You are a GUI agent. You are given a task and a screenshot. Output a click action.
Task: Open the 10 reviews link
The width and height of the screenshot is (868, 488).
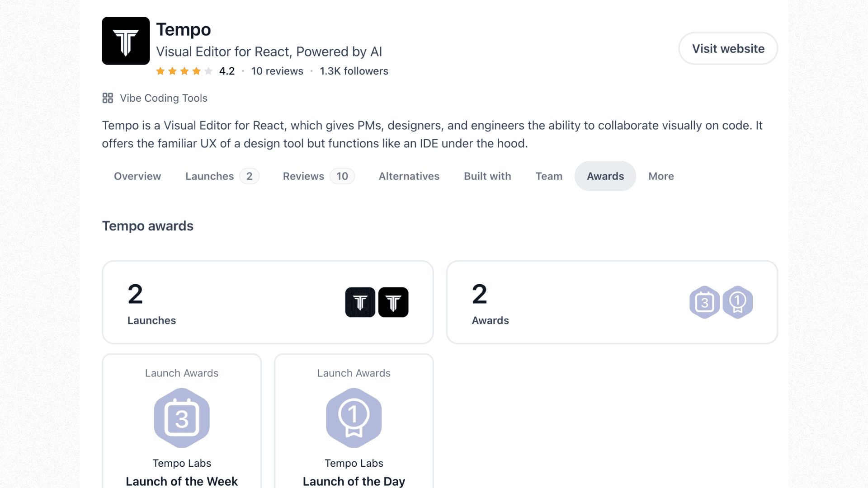tap(277, 71)
